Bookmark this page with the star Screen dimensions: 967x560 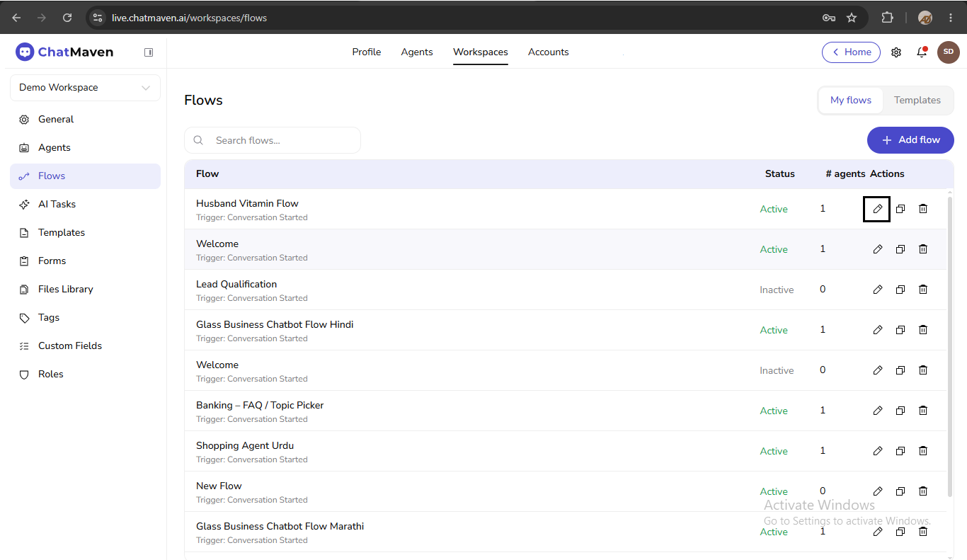pos(852,18)
